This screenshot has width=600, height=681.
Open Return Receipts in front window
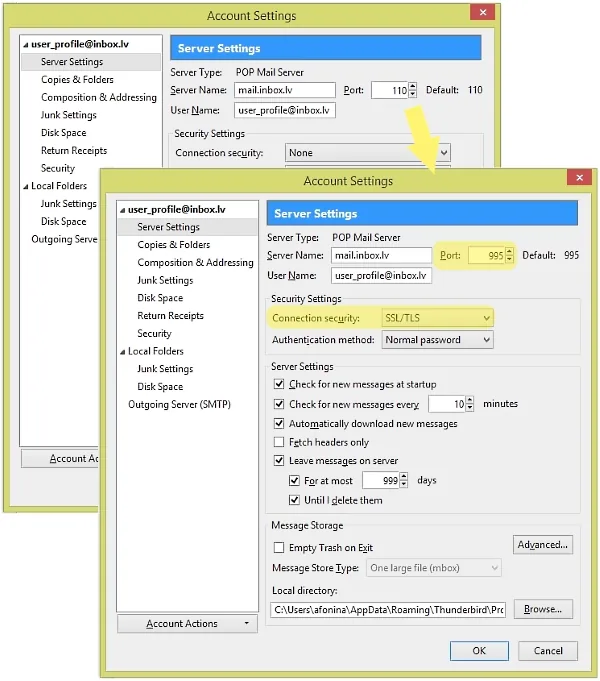[x=170, y=316]
